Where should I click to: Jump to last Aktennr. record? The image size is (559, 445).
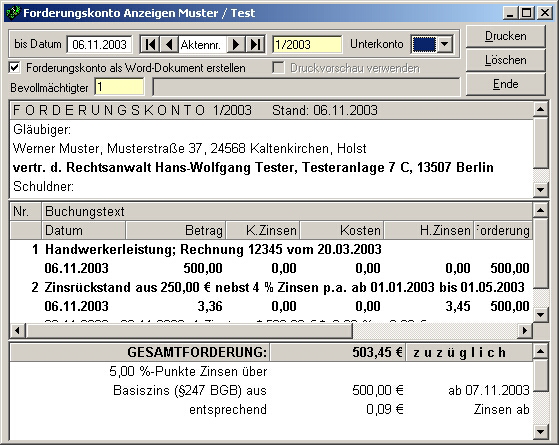(x=255, y=45)
